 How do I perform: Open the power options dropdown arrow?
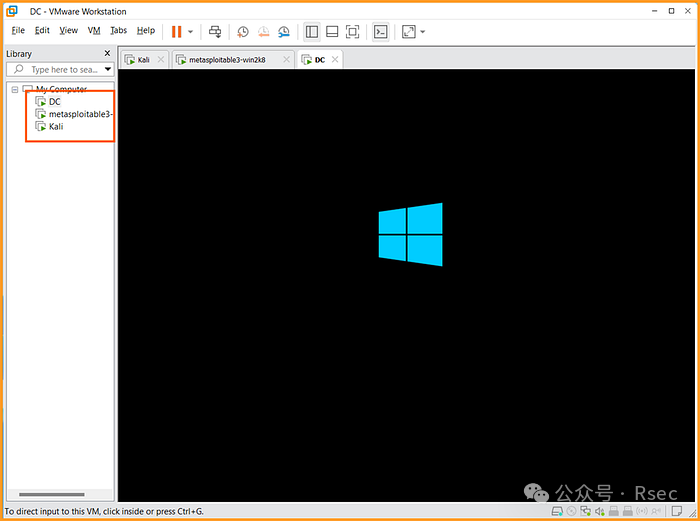(x=191, y=32)
